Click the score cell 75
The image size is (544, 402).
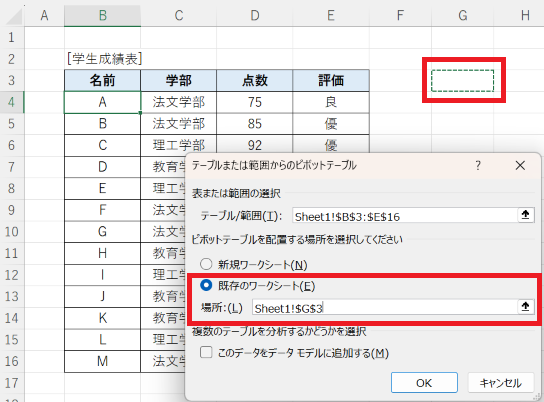(255, 102)
